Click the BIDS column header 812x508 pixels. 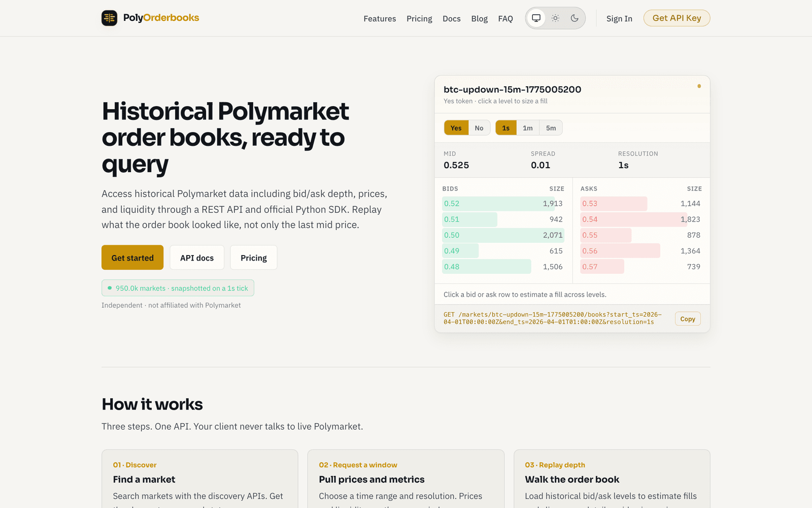click(450, 188)
